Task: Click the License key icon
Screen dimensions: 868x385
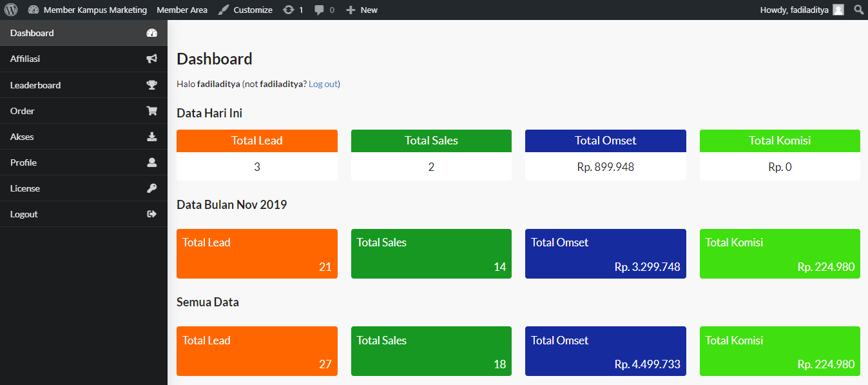Action: 152,188
